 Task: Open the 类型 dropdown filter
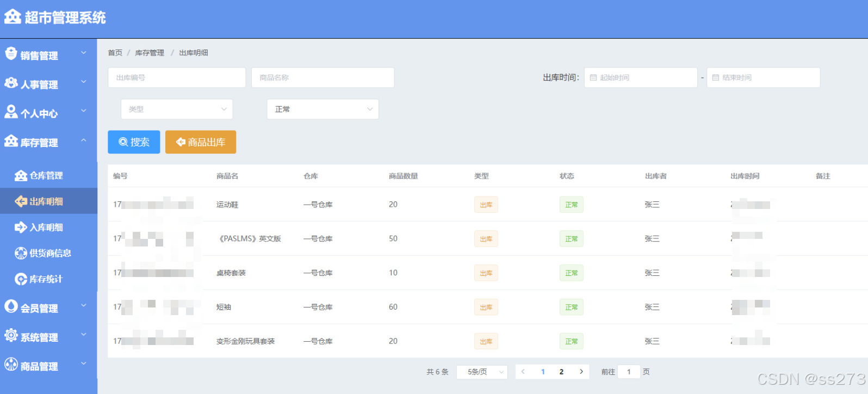point(177,109)
